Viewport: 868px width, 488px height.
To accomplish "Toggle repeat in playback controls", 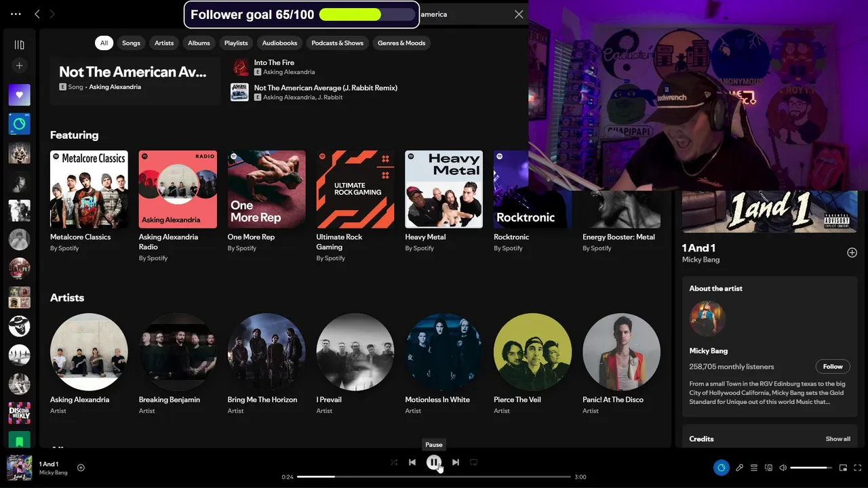I will 474,462.
